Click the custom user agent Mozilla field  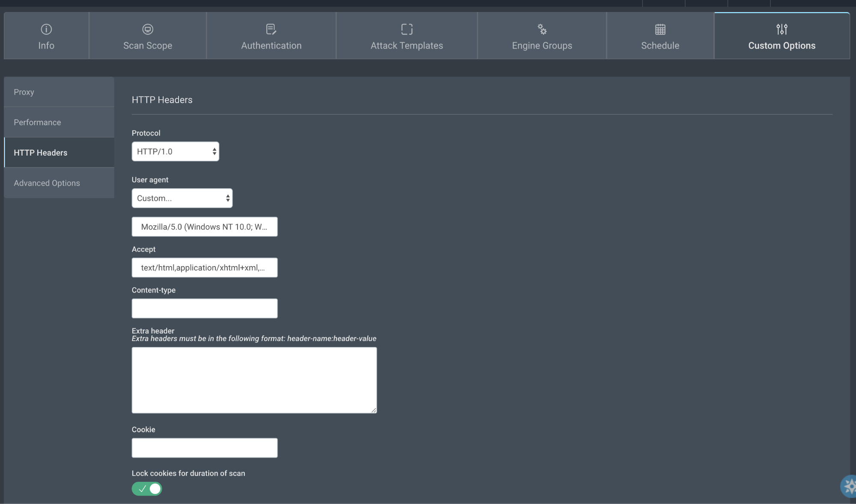[x=204, y=227]
